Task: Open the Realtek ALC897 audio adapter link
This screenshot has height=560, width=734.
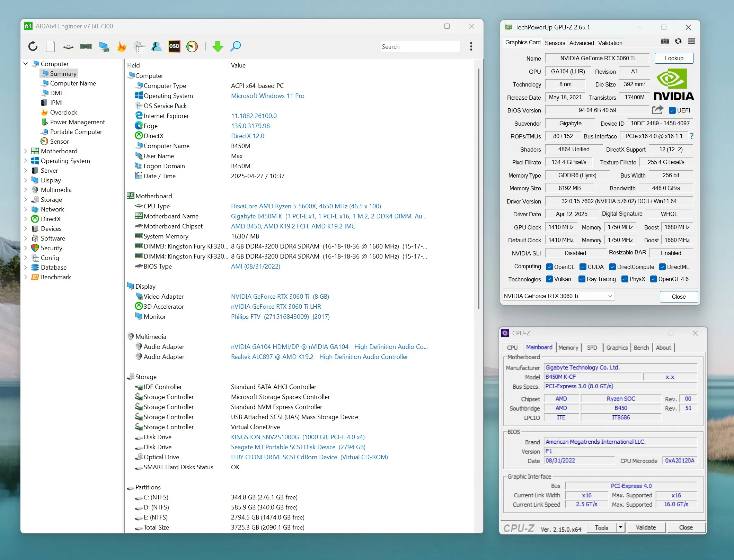Action: tap(319, 356)
